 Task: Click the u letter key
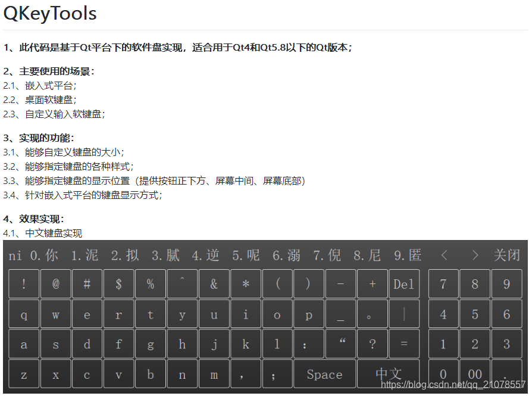coord(214,314)
